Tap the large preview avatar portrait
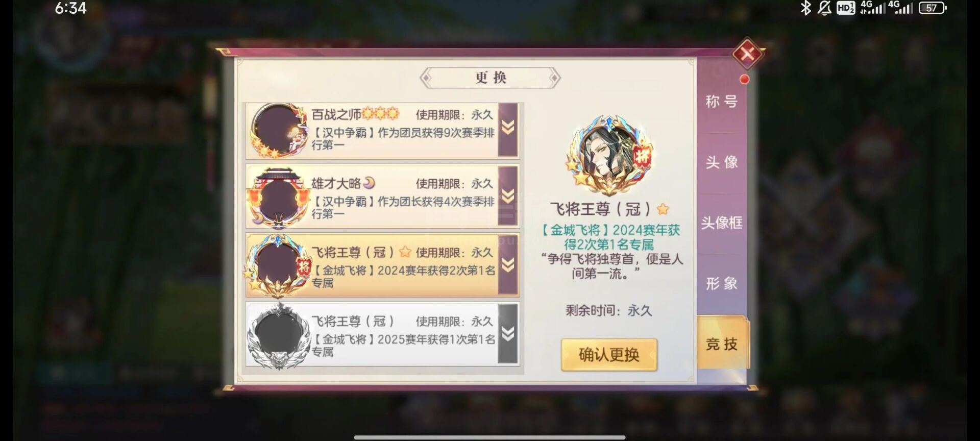Image resolution: width=980 pixels, height=441 pixels. pyautogui.click(x=610, y=156)
